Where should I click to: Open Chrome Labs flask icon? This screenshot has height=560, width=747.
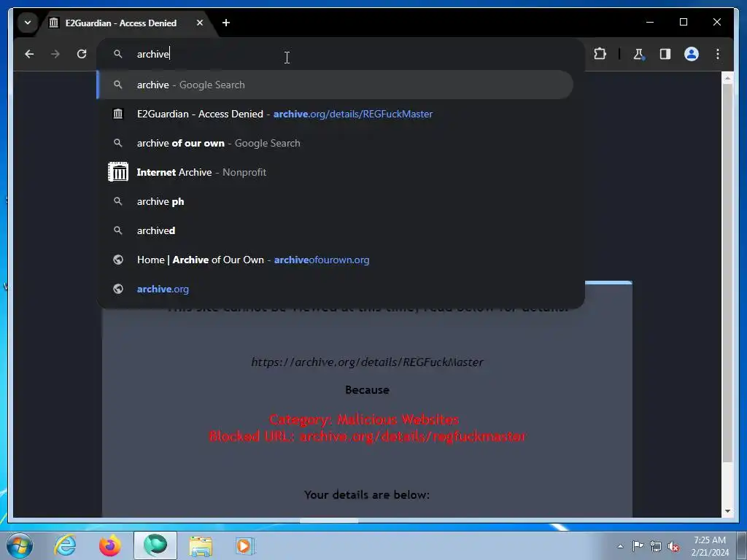639,54
